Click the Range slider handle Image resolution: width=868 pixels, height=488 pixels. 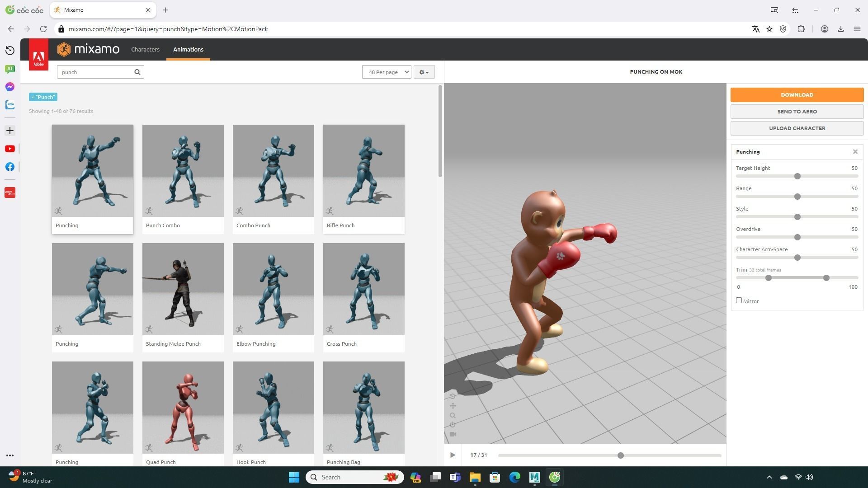[x=797, y=197]
